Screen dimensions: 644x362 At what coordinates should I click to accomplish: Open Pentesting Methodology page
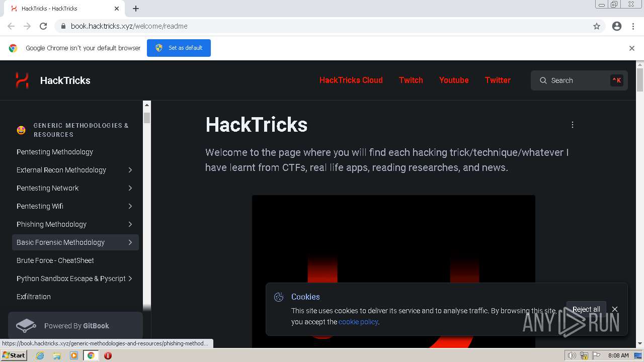click(x=55, y=152)
